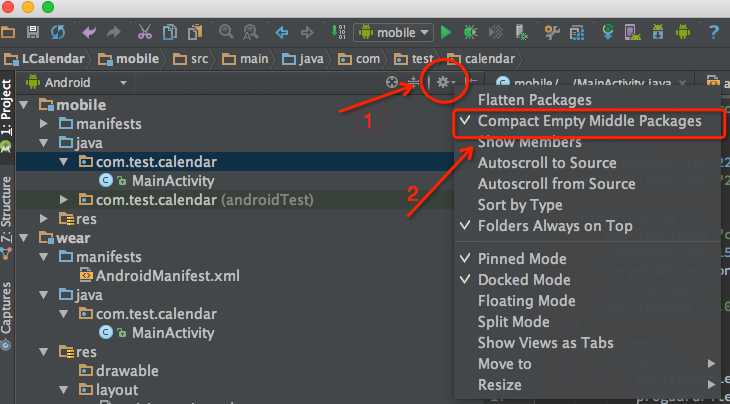Click the Replace magnifier icon

point(251,32)
